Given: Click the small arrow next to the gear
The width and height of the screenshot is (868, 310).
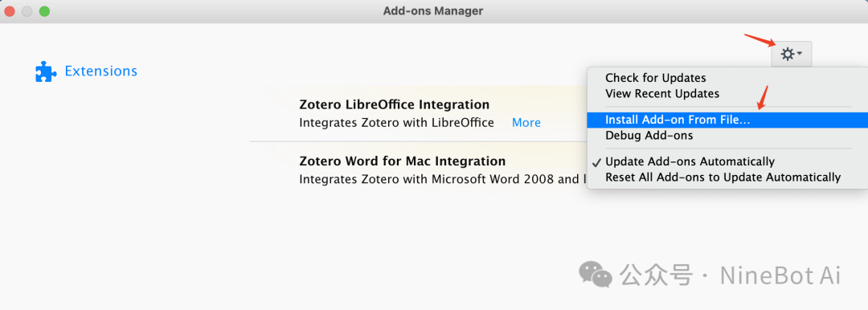Looking at the screenshot, I should tap(800, 54).
